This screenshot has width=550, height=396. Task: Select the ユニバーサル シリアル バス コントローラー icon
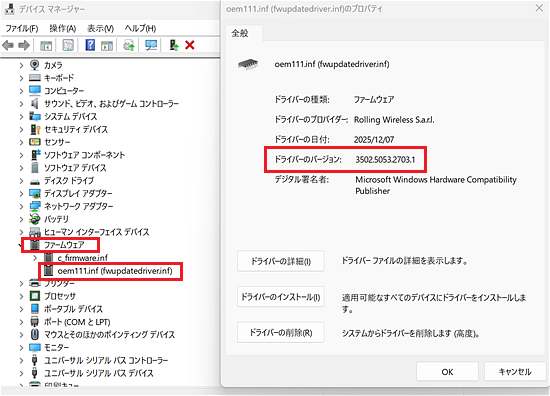click(35, 360)
